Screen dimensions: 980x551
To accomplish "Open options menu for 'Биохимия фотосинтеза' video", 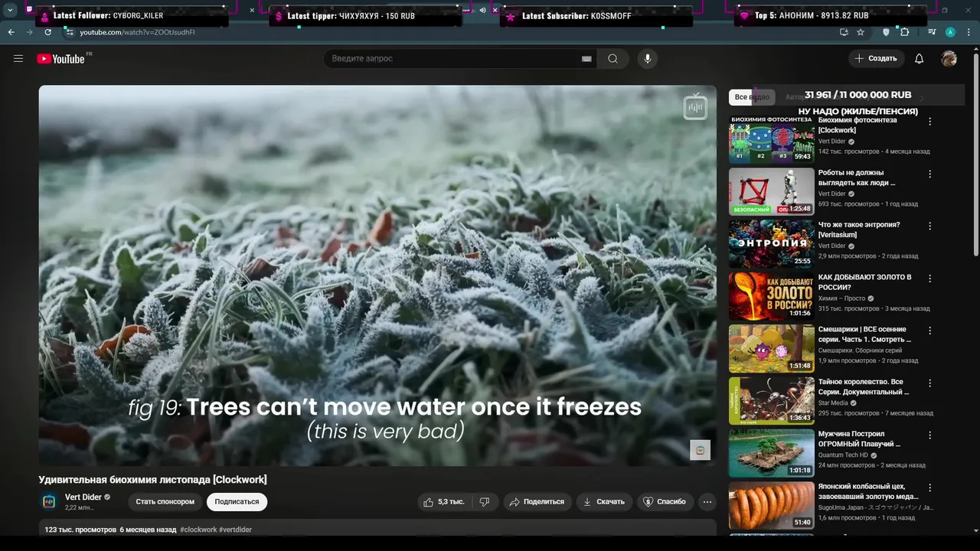I will (930, 122).
